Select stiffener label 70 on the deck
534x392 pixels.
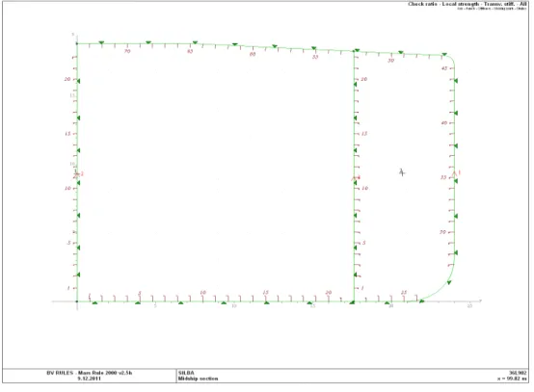pyautogui.click(x=127, y=51)
